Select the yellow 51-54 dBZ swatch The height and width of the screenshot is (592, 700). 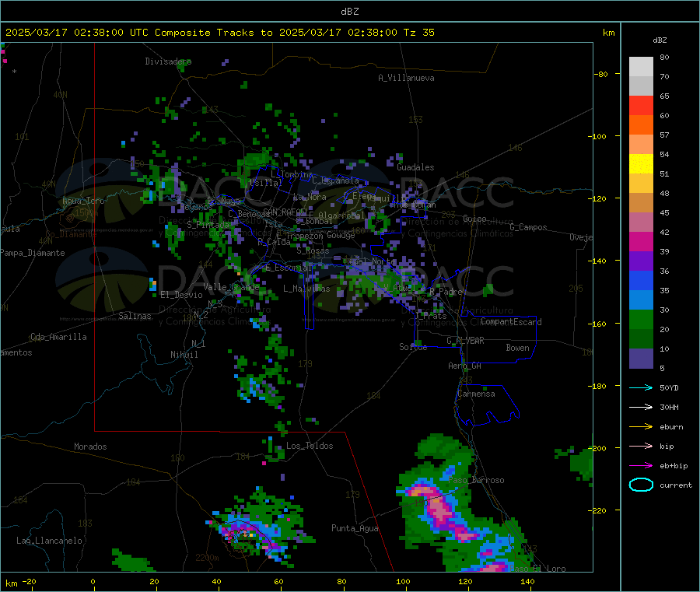(x=641, y=164)
